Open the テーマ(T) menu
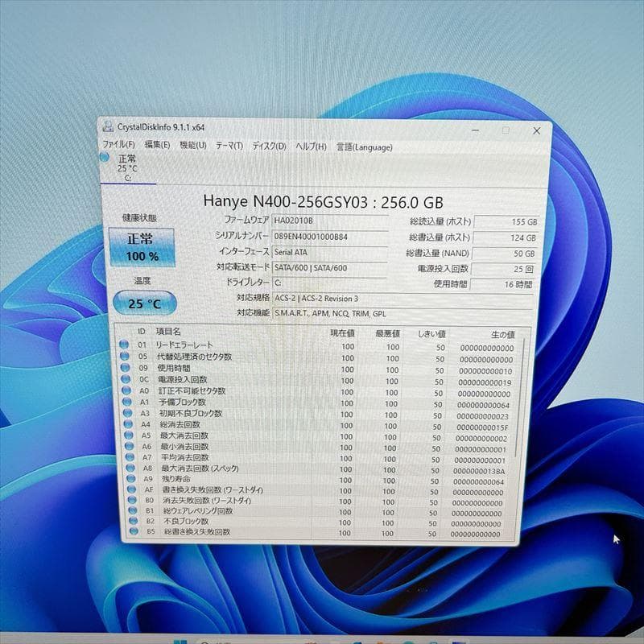 coord(228,147)
